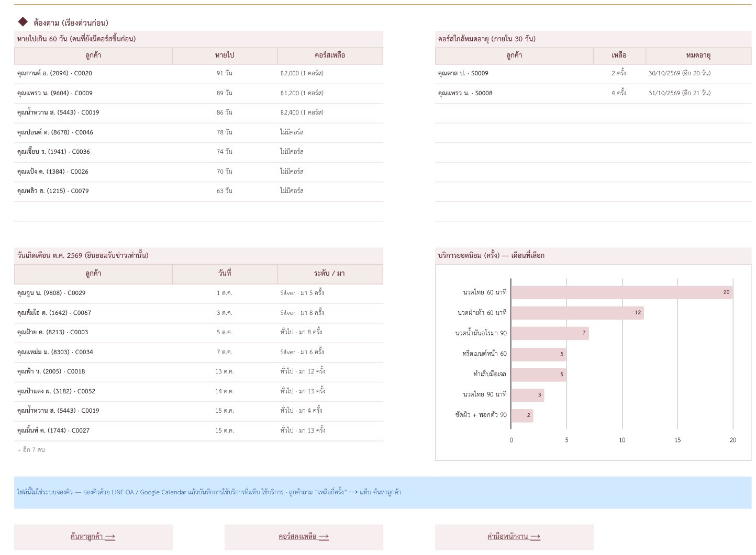Screen dimensions: 756x555
Task: Click the diamond icon beside ต้องตาม heading
Action: pos(23,21)
